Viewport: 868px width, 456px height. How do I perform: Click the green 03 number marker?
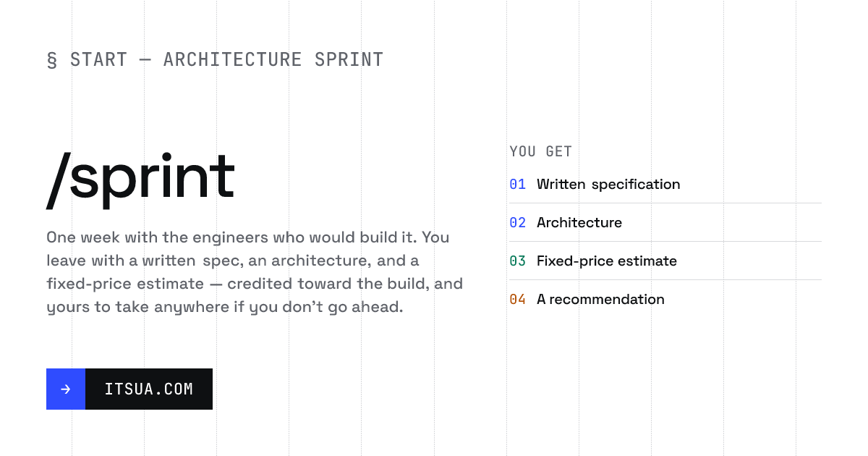517,261
